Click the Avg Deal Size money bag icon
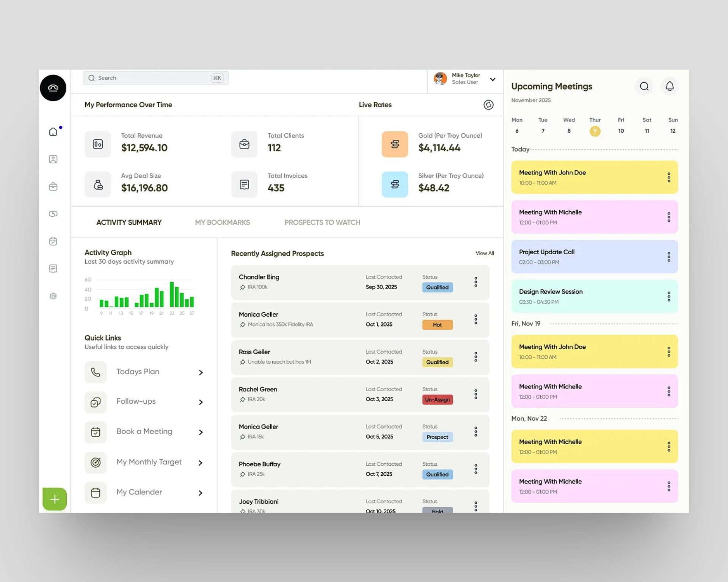 click(x=98, y=185)
